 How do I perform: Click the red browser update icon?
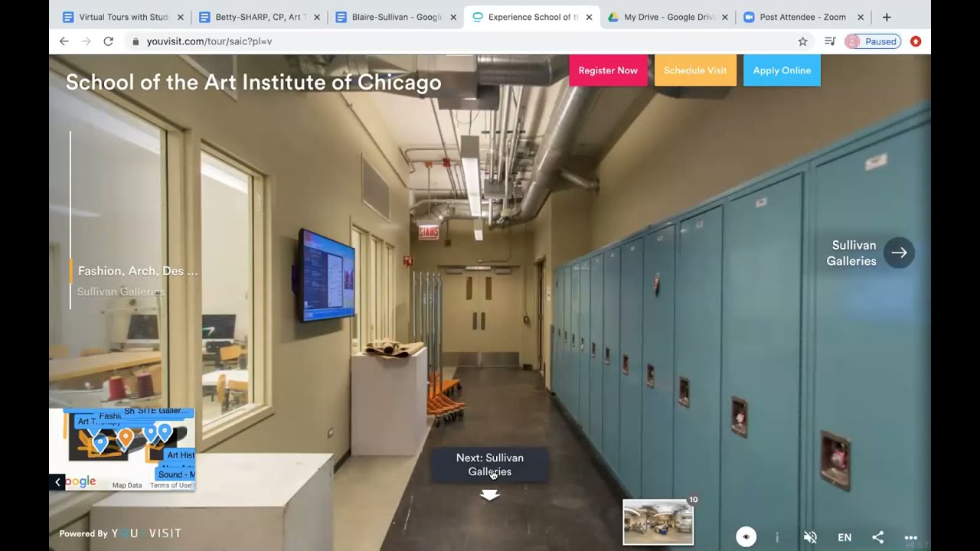coord(916,41)
